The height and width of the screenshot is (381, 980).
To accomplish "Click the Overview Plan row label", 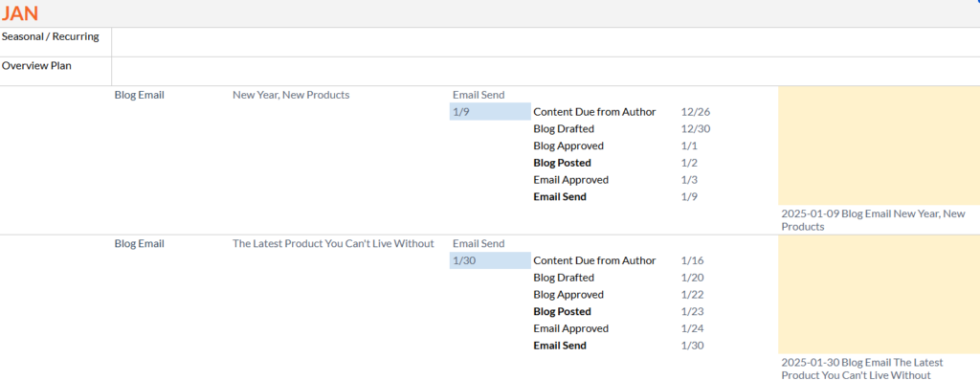I will click(36, 65).
